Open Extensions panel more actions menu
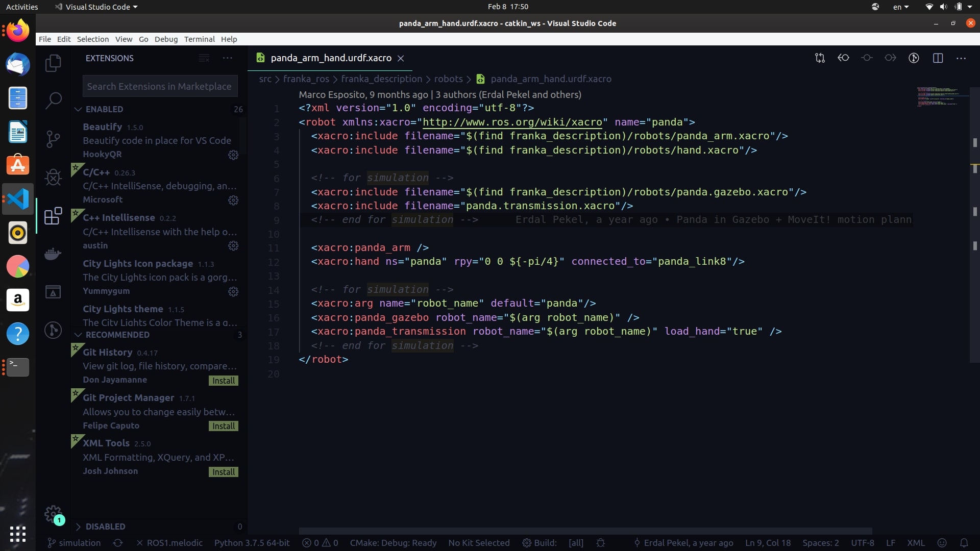Image resolution: width=980 pixels, height=551 pixels. (228, 58)
